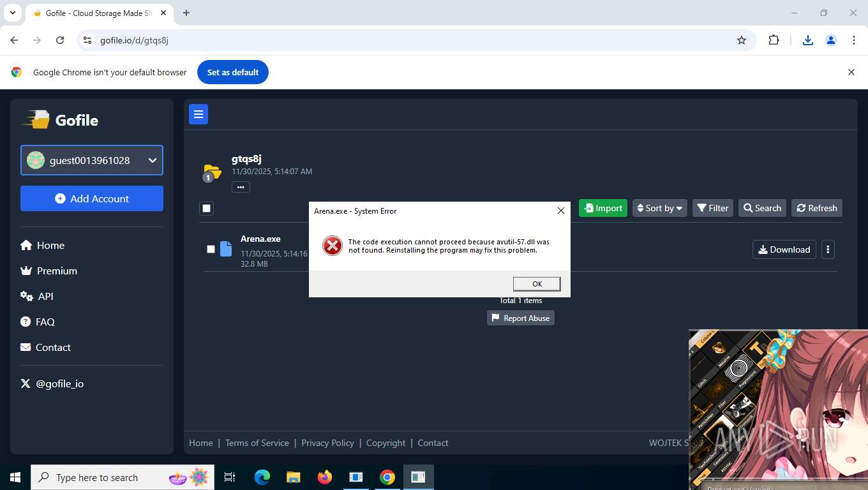Open Contact in the sidebar
868x490 pixels.
(x=45, y=347)
